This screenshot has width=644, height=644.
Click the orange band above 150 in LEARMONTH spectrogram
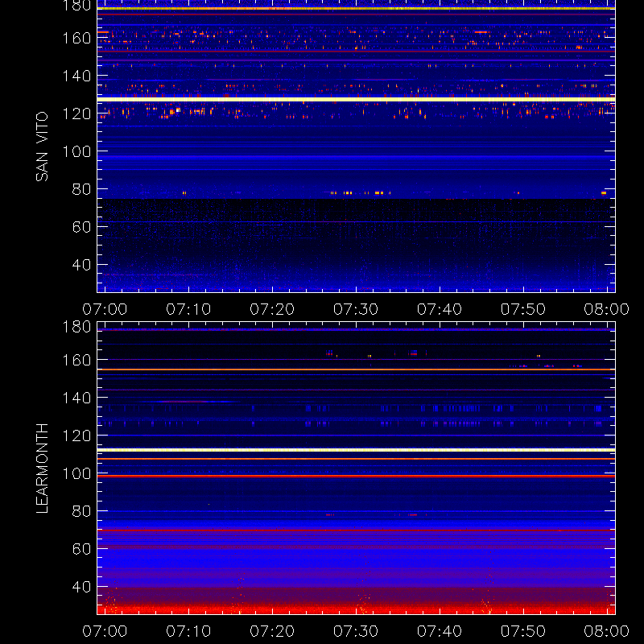356,369
